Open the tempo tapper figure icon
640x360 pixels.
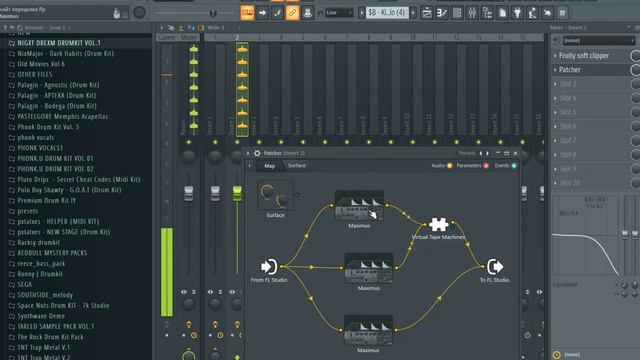point(532,13)
